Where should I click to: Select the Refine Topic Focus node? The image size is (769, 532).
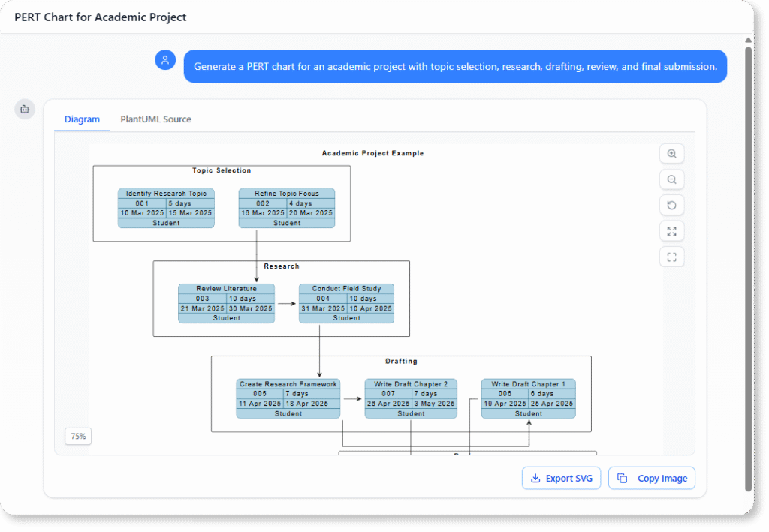pos(286,208)
